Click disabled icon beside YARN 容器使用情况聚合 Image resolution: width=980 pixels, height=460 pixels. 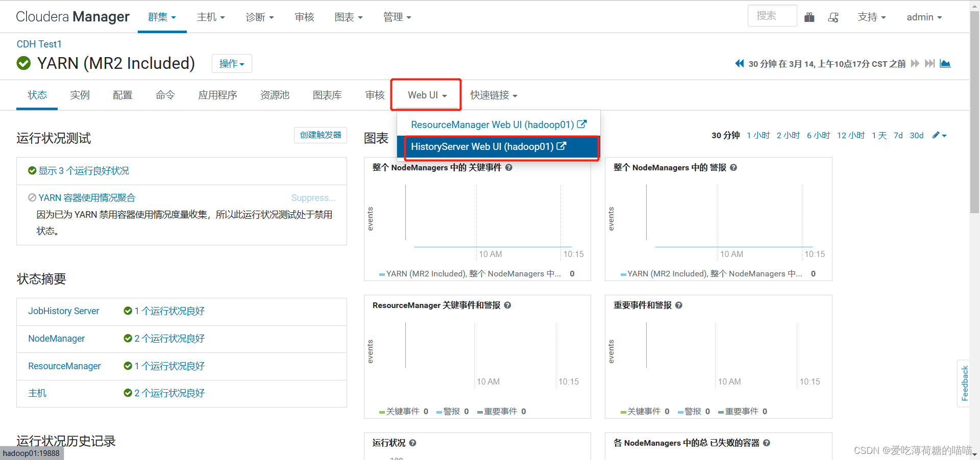click(32, 197)
